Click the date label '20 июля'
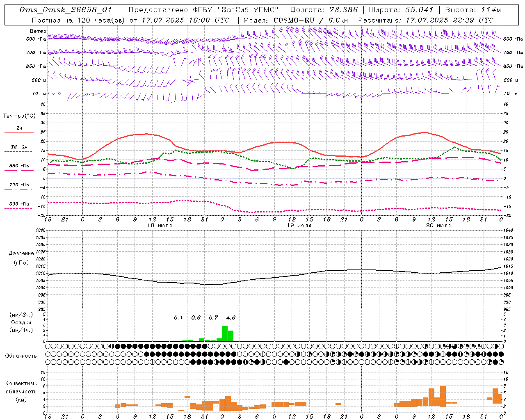 tap(438, 226)
